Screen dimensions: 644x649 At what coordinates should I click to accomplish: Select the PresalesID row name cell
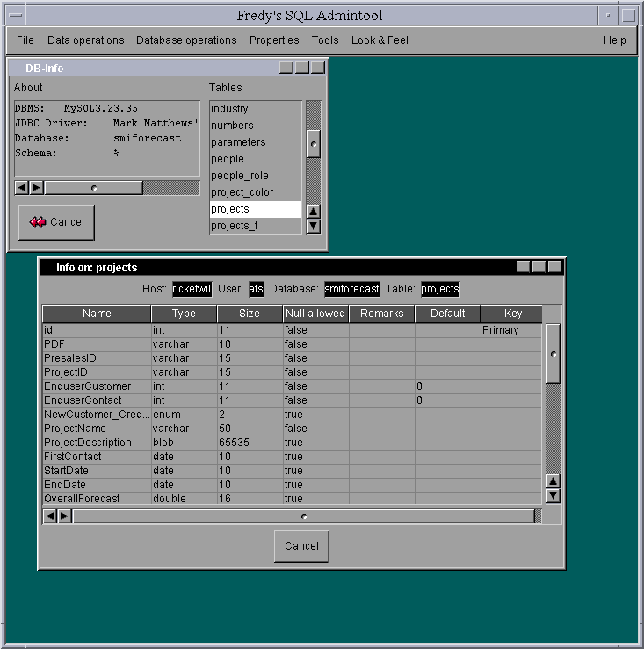tap(97, 358)
